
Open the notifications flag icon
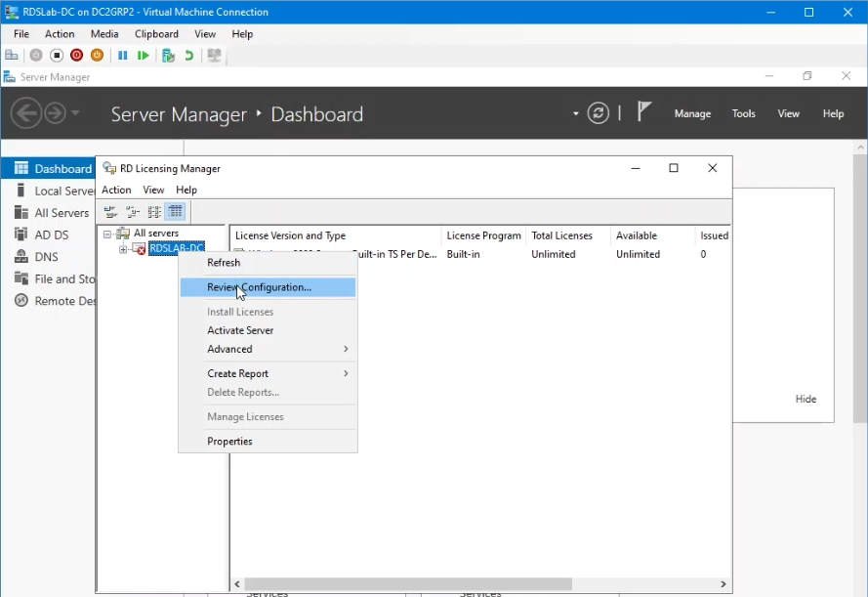(643, 111)
